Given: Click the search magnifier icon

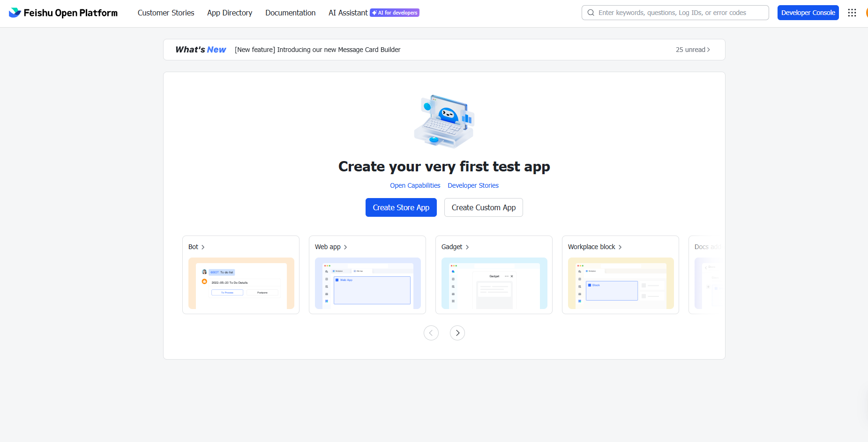Looking at the screenshot, I should point(591,13).
